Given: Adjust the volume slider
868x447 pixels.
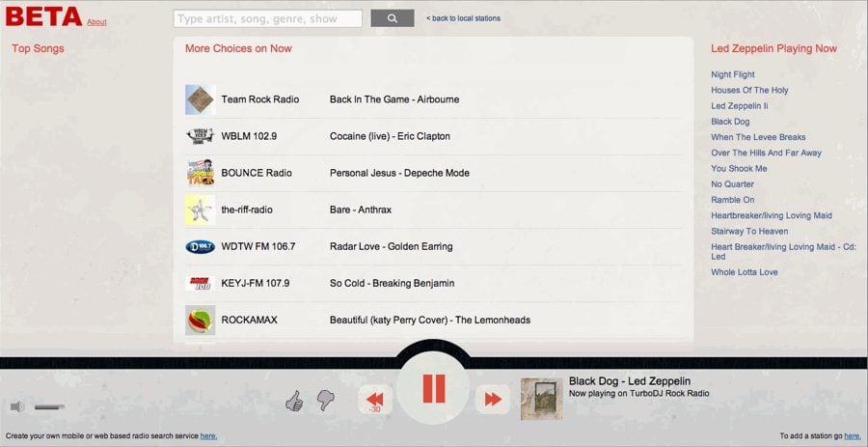Looking at the screenshot, I should click(49, 406).
